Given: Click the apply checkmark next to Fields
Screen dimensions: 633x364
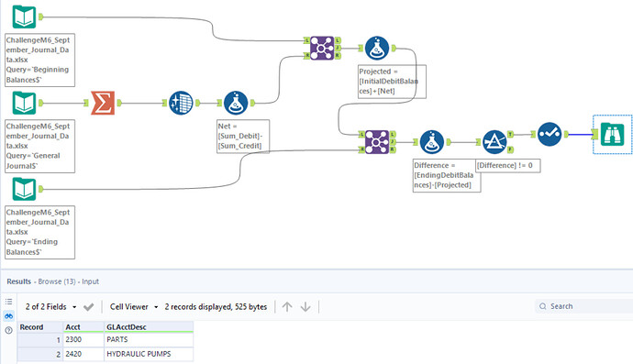Looking at the screenshot, I should pyautogui.click(x=88, y=307).
